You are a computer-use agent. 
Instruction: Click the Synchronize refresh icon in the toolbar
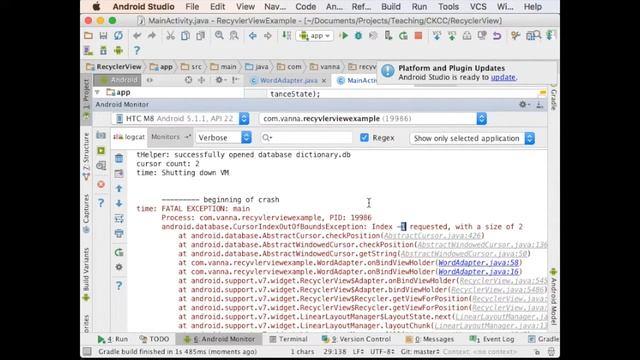click(x=118, y=36)
